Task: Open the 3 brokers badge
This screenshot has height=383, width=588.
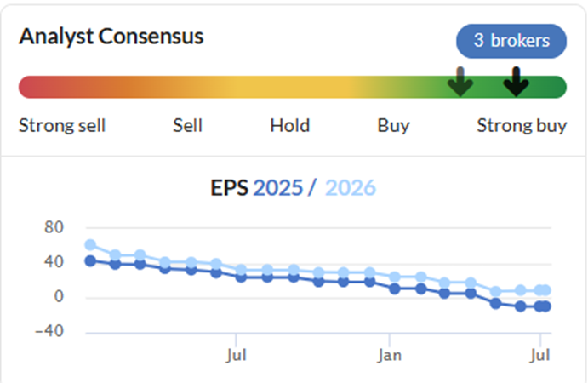Action: coord(511,41)
